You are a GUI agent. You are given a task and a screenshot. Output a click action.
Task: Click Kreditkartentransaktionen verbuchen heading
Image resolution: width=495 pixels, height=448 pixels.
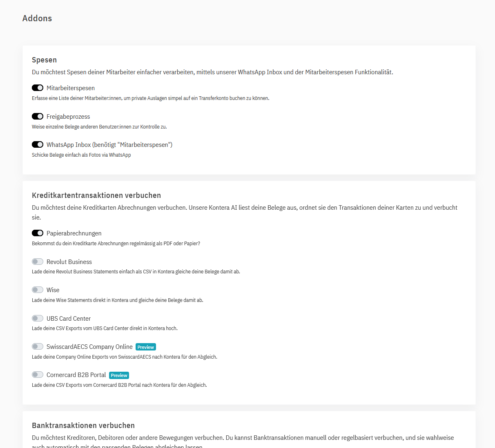[96, 195]
